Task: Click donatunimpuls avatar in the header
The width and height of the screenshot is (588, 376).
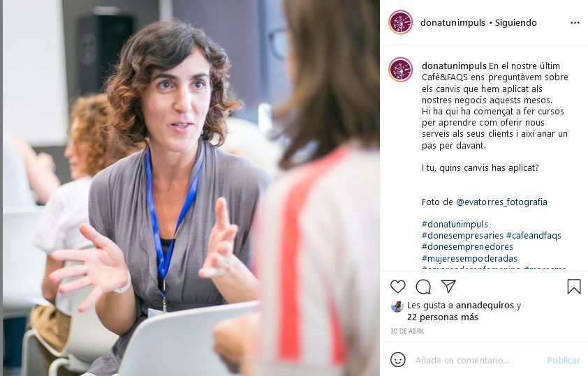Action: coord(401,22)
